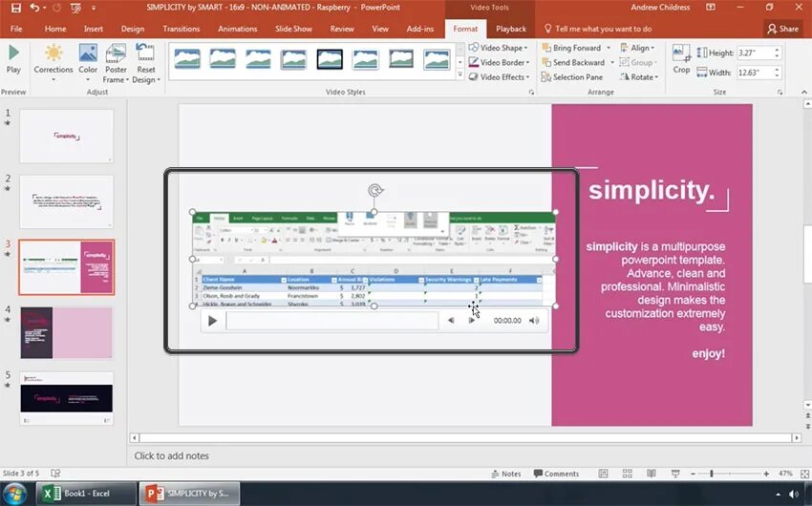This screenshot has height=506, width=812.
Task: Select the dark-bordered fifth video style
Action: pyautogui.click(x=330, y=59)
